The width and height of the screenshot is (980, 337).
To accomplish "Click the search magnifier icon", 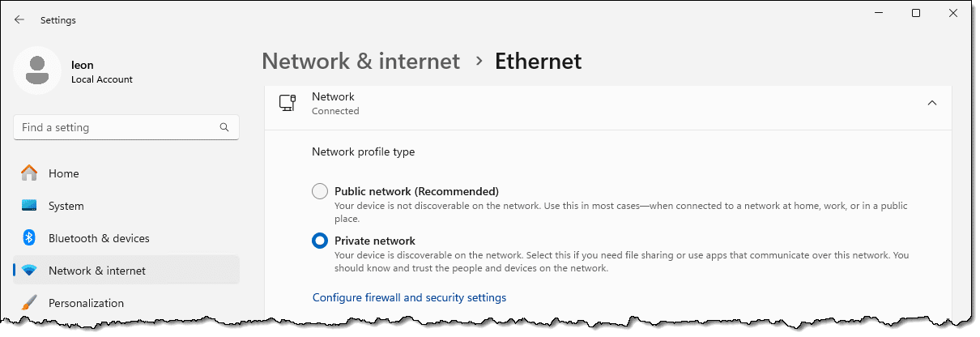I will pyautogui.click(x=224, y=127).
